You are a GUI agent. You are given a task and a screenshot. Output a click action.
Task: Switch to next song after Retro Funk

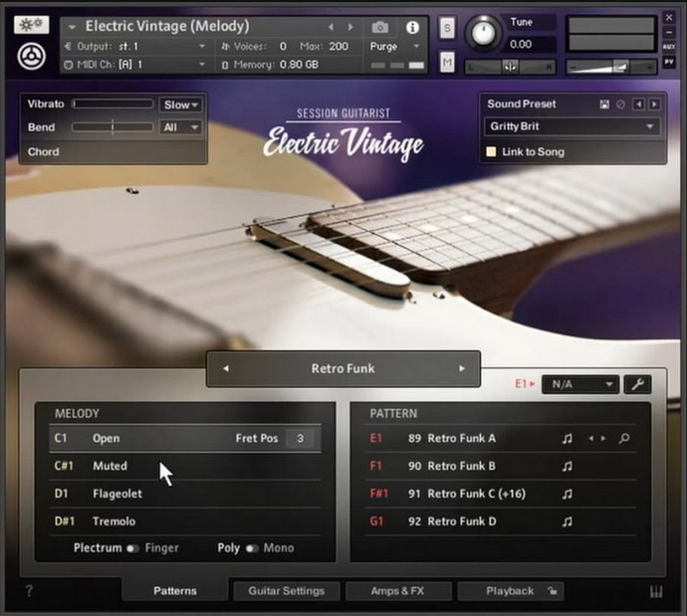click(462, 368)
